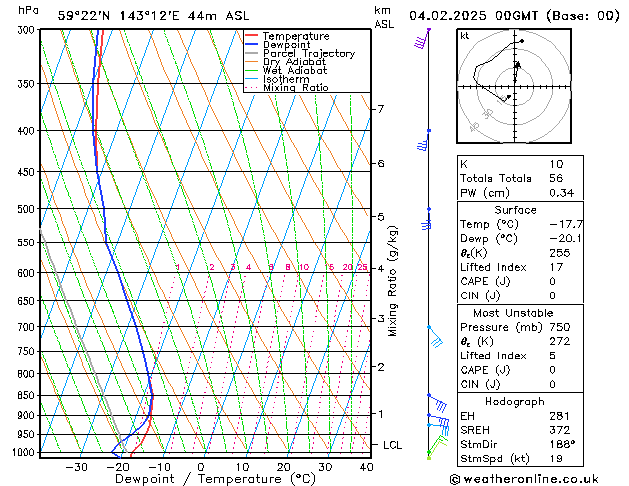Click the light-blue wind barb at 700 hPa
Viewport: 629px width, 486px height.
[x=435, y=336]
